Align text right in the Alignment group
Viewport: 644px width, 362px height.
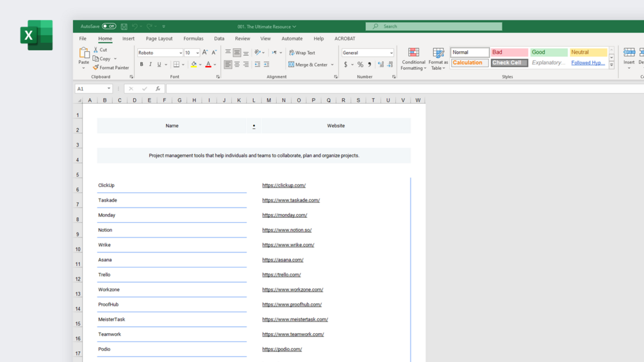pos(246,65)
